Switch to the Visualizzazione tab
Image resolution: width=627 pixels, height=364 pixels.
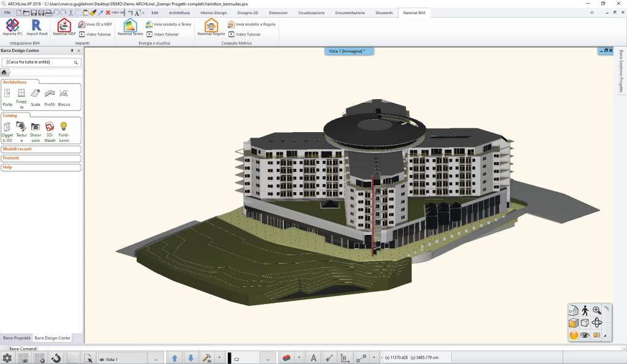click(311, 13)
